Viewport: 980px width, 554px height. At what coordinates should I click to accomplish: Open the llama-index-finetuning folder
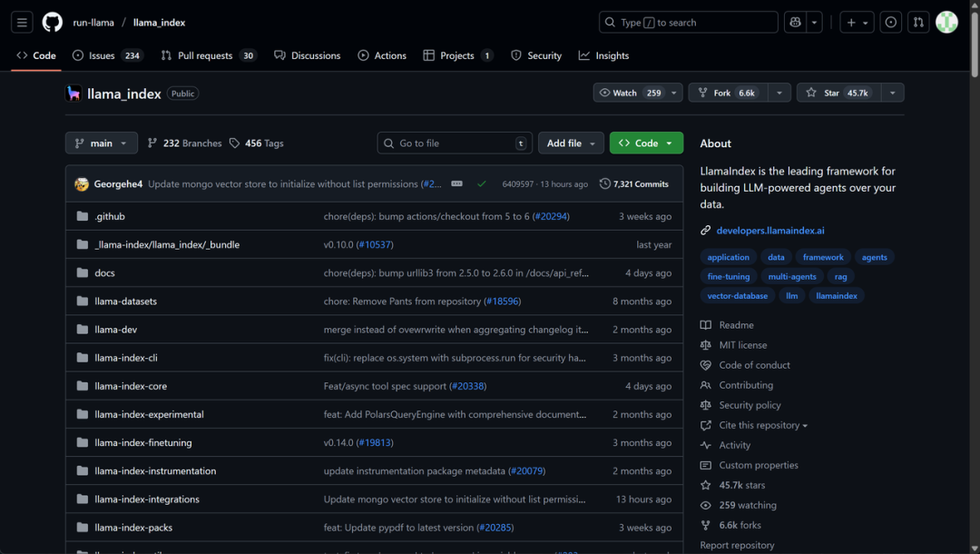[143, 442]
